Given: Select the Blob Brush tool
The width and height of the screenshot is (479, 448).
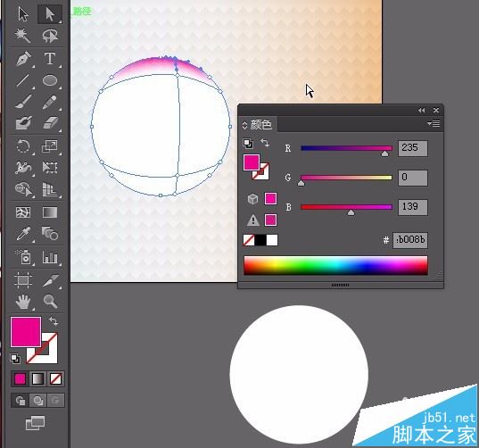Looking at the screenshot, I should [x=23, y=123].
